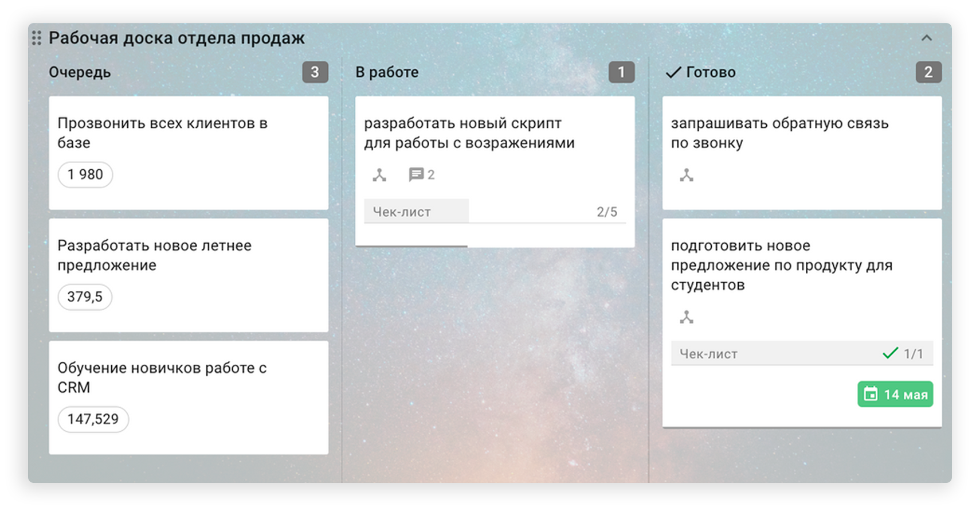Click the drag-handle dots icon beside board title
This screenshot has height=507, width=980.
(x=37, y=38)
